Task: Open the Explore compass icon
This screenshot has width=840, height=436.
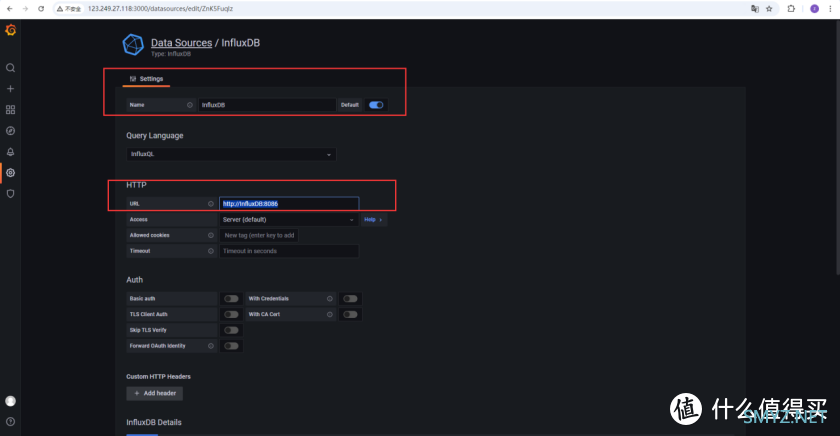Action: point(10,131)
